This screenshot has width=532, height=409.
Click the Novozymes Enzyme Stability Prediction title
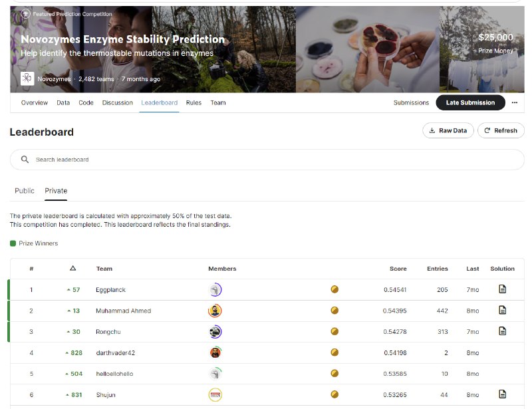click(122, 39)
